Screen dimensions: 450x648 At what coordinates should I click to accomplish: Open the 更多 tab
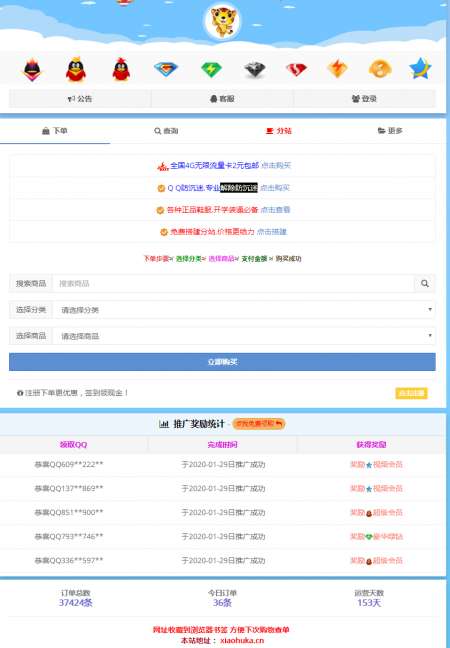(390, 131)
